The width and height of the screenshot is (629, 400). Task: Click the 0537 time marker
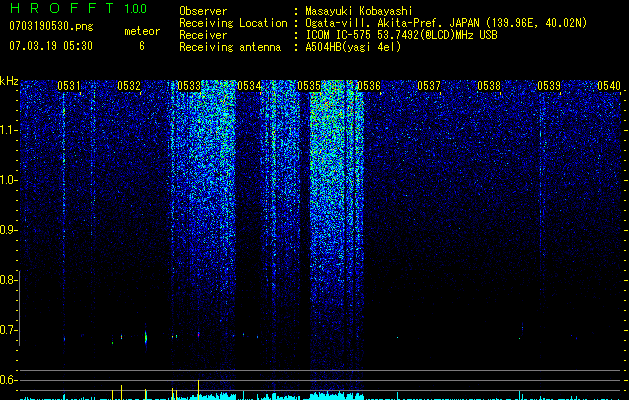[x=429, y=86]
